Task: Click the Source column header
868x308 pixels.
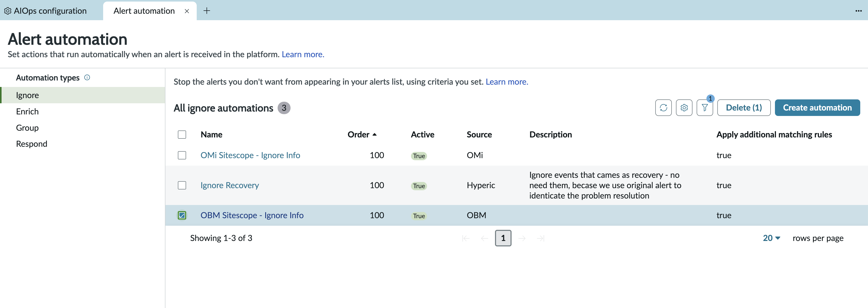Action: (479, 135)
